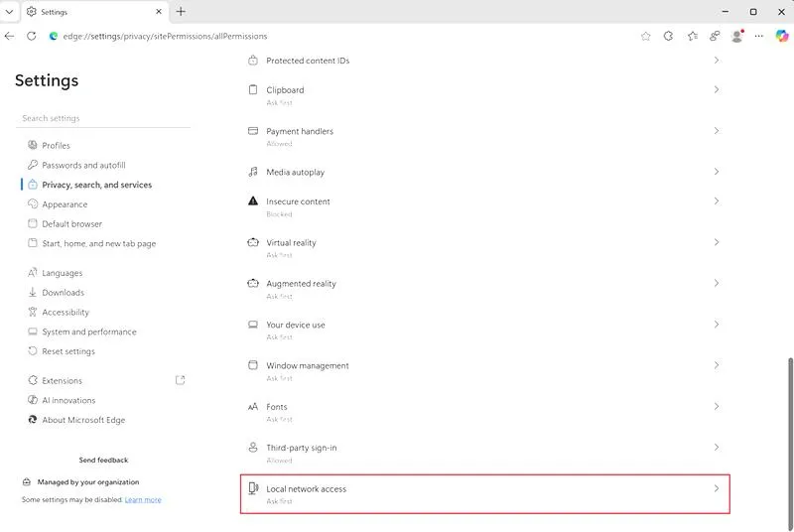This screenshot has height=532, width=794.
Task: Expand the Media autoplay chevron
Action: tap(717, 172)
